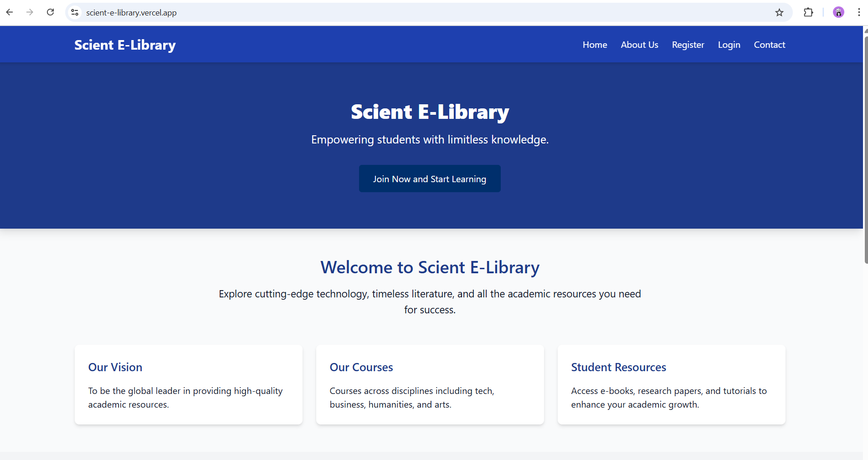Click the page scrollbar on the right
The image size is (868, 460).
pyautogui.click(x=865, y=146)
